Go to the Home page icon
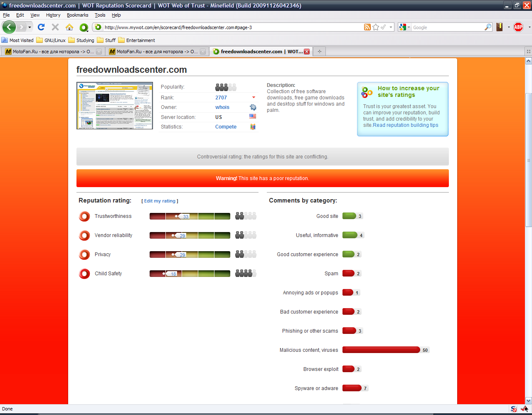 69,27
